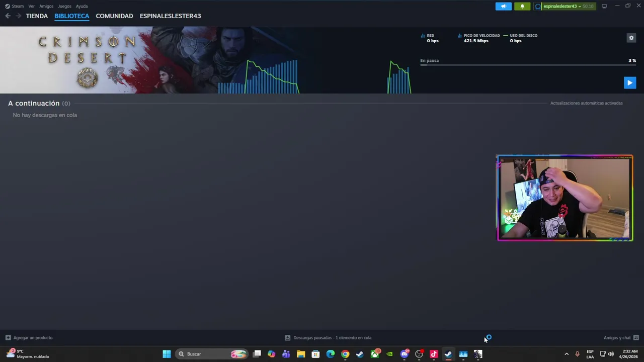
Task: Open the announcements megaphone button
Action: point(504,6)
